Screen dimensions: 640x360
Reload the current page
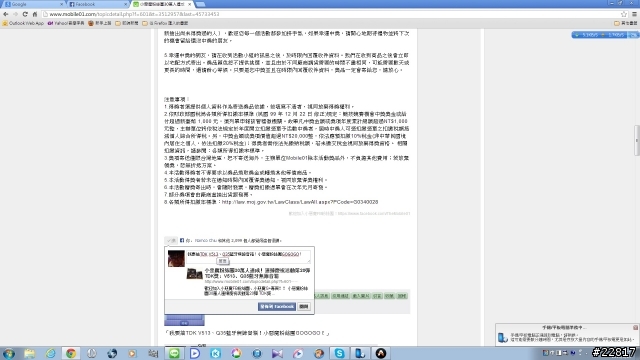[25, 14]
